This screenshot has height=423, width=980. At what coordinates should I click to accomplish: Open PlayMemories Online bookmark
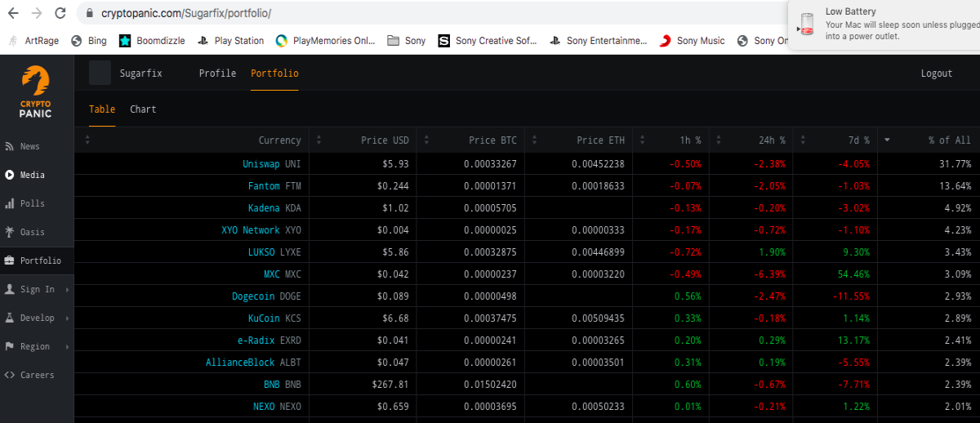pyautogui.click(x=325, y=40)
